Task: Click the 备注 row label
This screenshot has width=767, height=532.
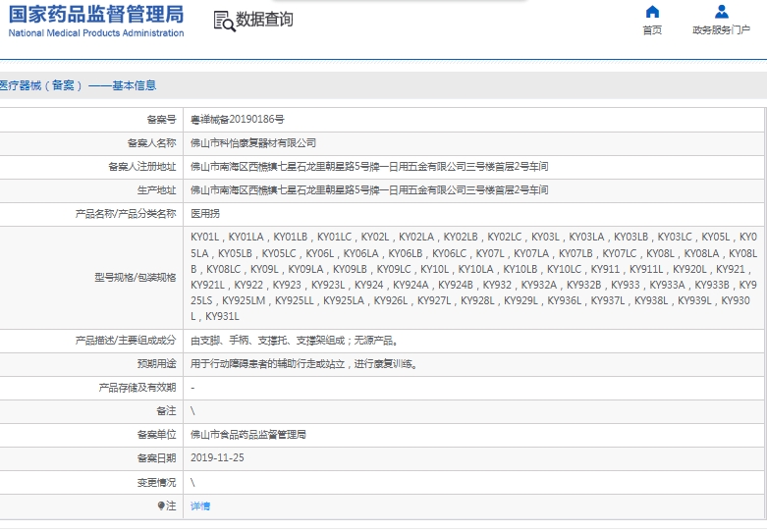Action: (166, 411)
